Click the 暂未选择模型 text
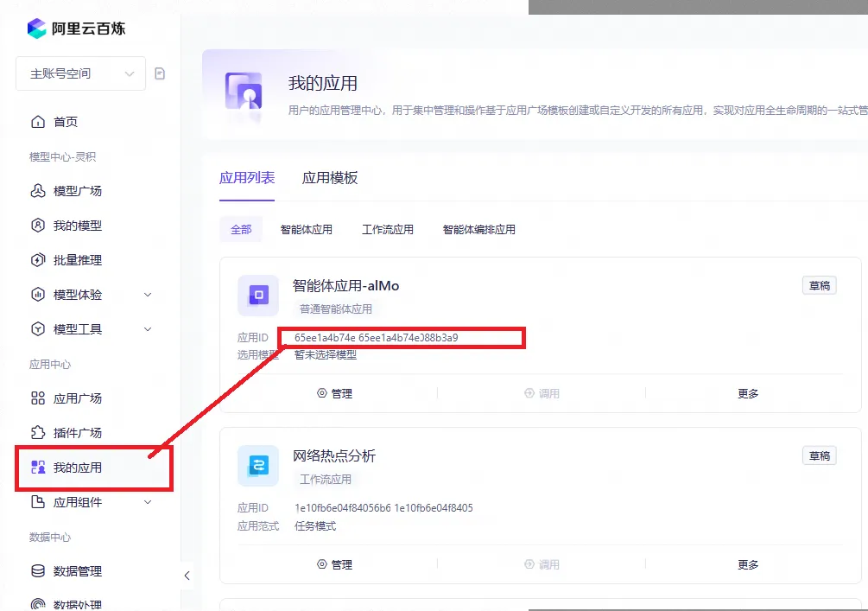The width and height of the screenshot is (868, 611). [x=326, y=355]
